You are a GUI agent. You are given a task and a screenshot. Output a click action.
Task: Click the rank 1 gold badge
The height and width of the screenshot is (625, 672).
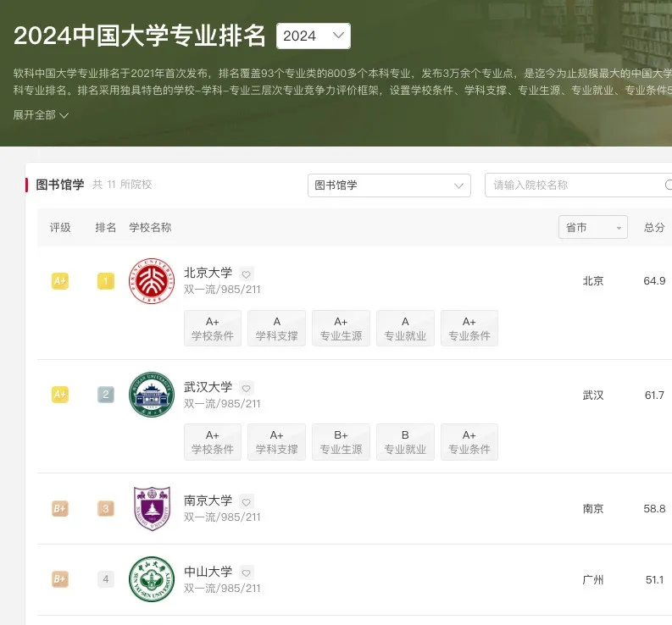pyautogui.click(x=106, y=281)
